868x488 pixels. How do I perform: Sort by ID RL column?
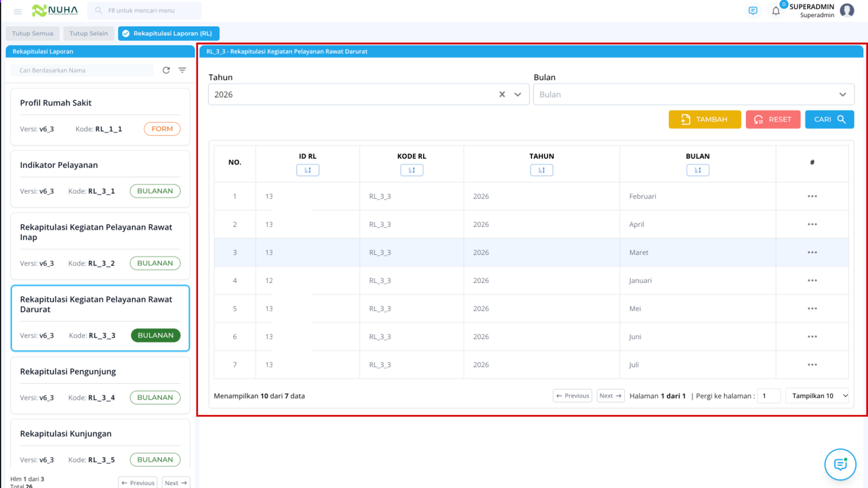pos(308,170)
